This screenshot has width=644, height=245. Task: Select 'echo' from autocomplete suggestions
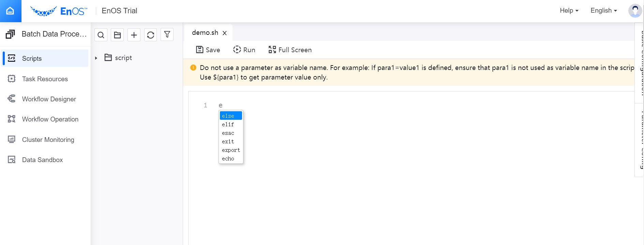click(x=228, y=159)
